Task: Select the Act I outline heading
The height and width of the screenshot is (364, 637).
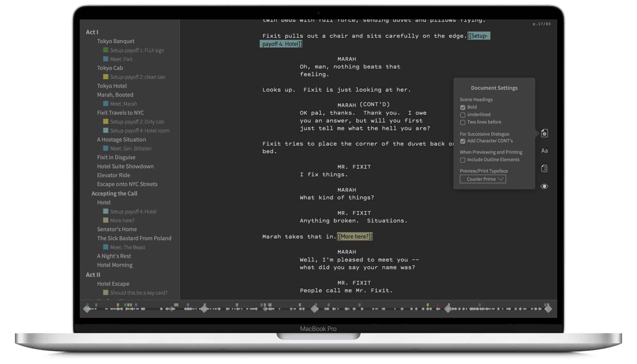Action: tap(92, 32)
